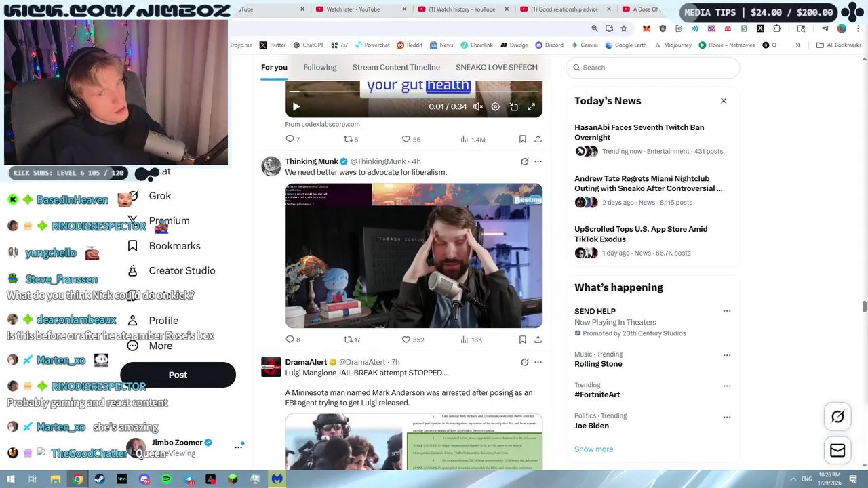Open Bookmarks in the X sidebar
Screen dimensions: 868x488
164,246
